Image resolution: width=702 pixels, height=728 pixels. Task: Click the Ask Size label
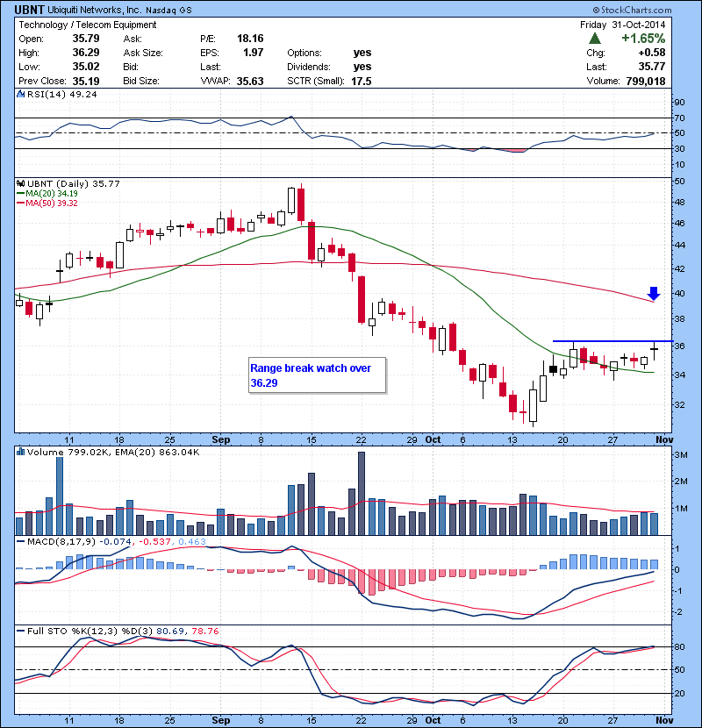143,53
